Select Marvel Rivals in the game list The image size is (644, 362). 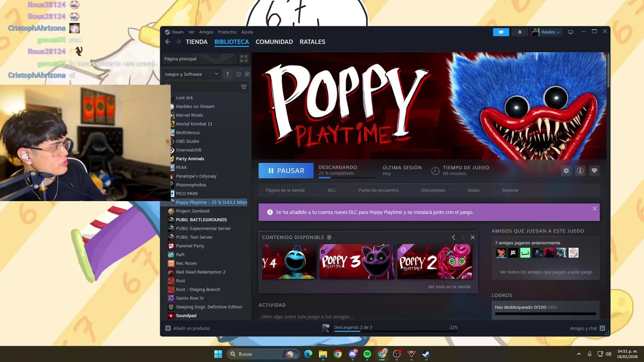pos(189,115)
